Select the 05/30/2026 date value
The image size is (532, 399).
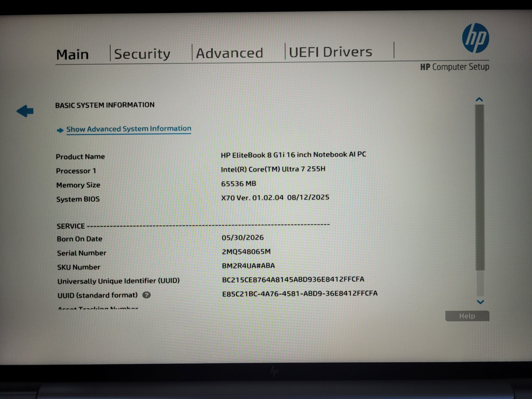pos(242,237)
